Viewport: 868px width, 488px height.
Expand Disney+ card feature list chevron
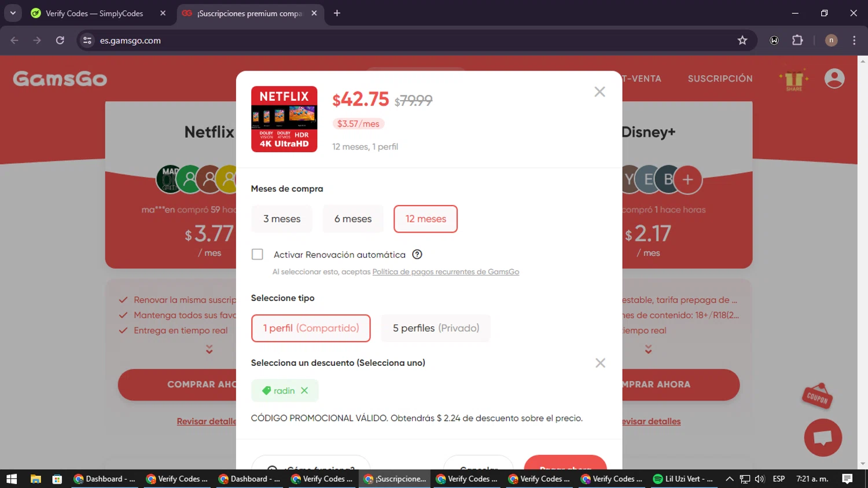648,350
